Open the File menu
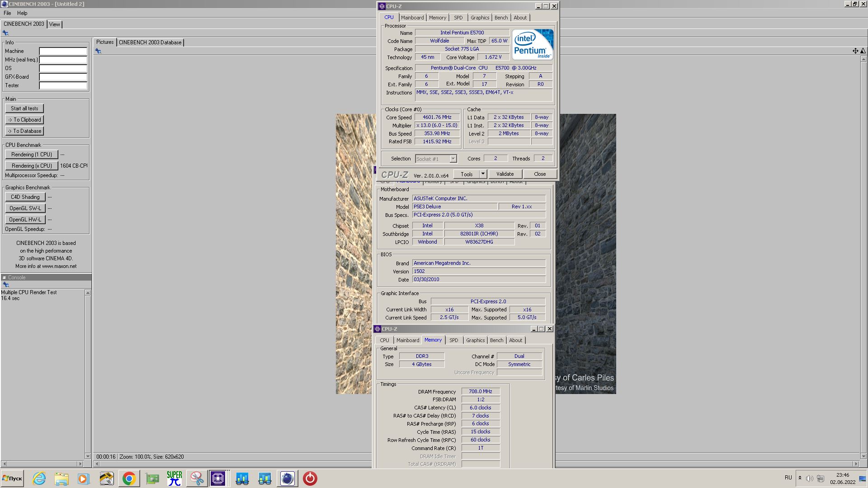The width and height of the screenshot is (868, 488). coord(7,13)
